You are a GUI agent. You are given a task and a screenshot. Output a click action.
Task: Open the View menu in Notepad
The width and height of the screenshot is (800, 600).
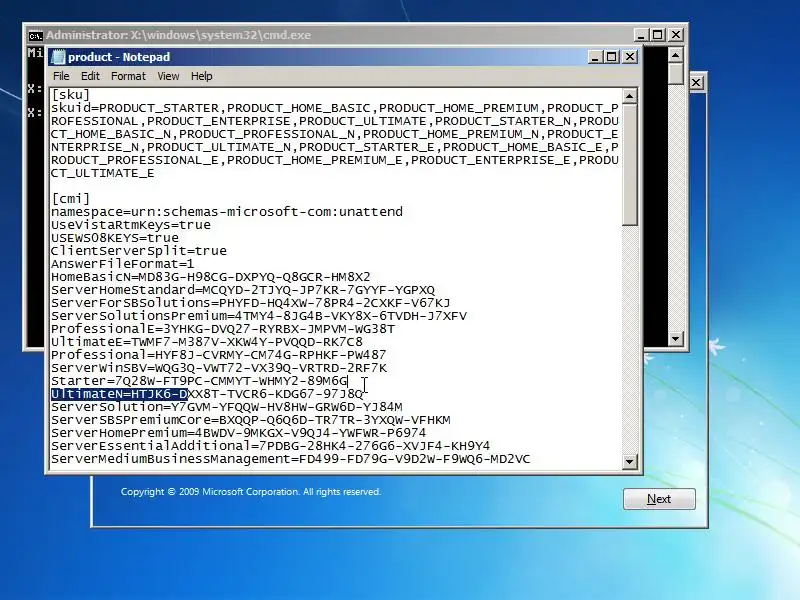[x=168, y=76]
